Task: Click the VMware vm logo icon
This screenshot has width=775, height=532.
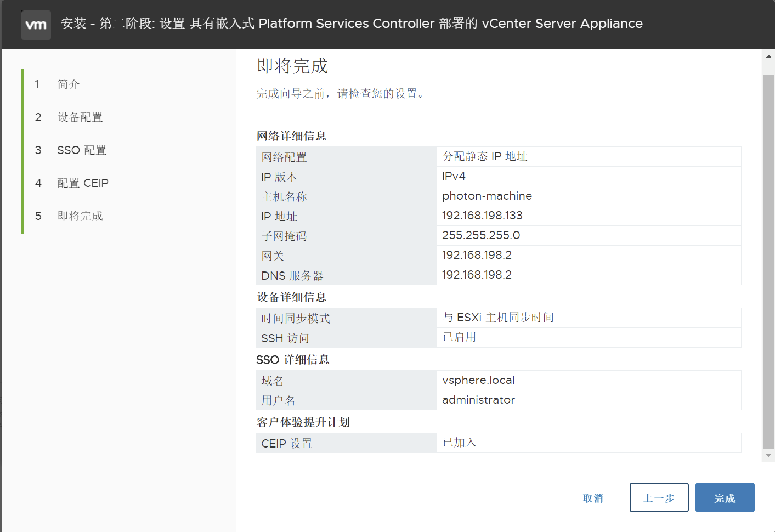Action: 36,25
